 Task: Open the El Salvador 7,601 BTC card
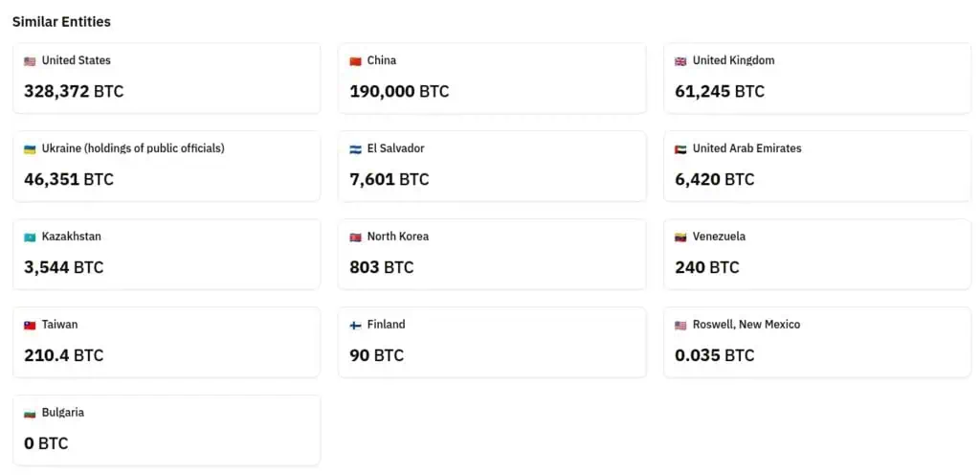492,167
